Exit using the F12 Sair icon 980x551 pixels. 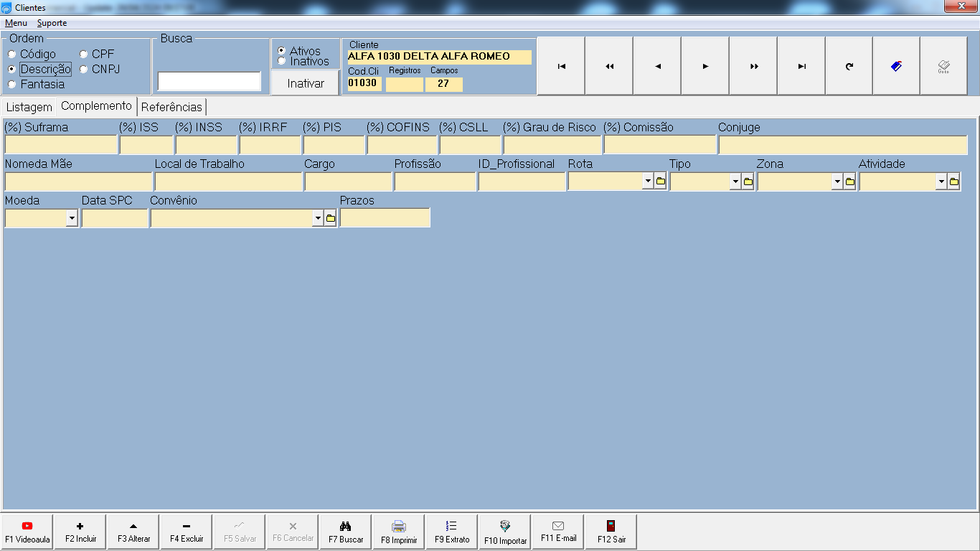pos(611,526)
